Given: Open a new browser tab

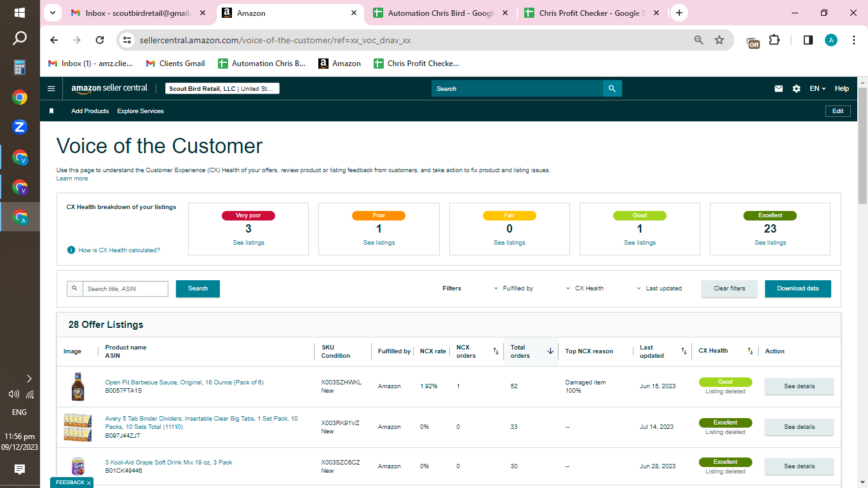Looking at the screenshot, I should tap(679, 13).
